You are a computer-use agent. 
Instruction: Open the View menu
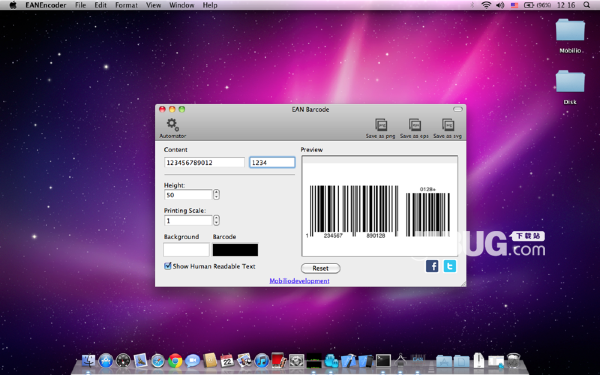pos(153,5)
